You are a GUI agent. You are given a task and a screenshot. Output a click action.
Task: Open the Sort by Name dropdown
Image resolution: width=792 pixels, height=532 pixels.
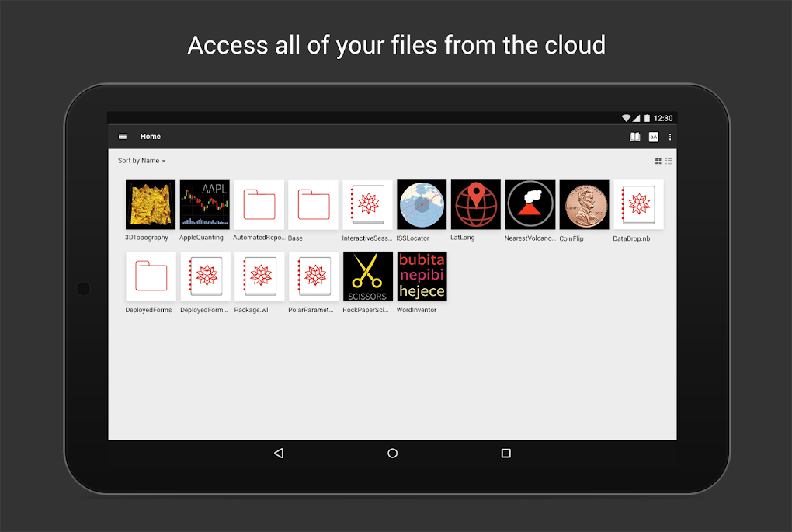(141, 161)
